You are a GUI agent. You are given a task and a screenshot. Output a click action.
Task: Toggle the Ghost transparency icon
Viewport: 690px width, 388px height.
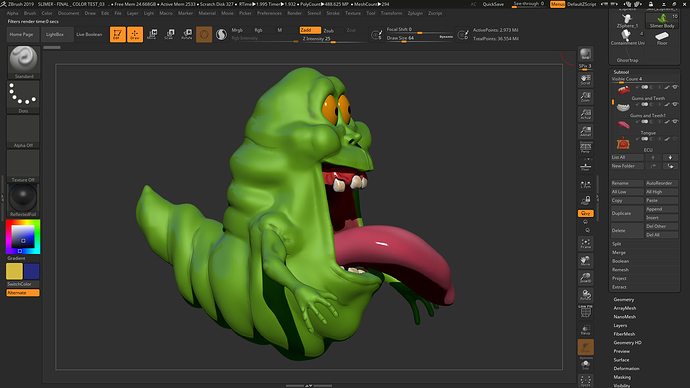point(585,347)
